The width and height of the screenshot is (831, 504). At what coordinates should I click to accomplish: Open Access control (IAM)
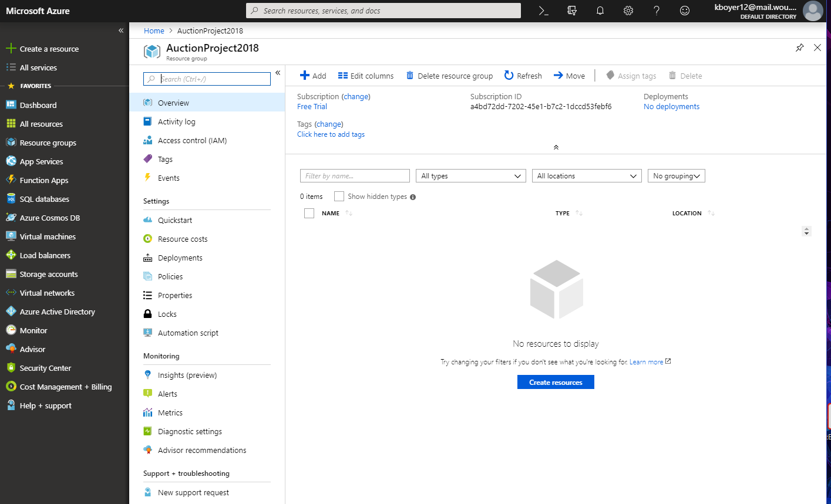tap(207, 140)
